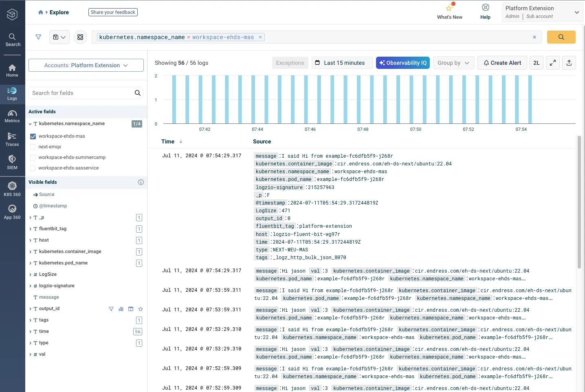Expand the log view to fullscreen

tap(553, 63)
